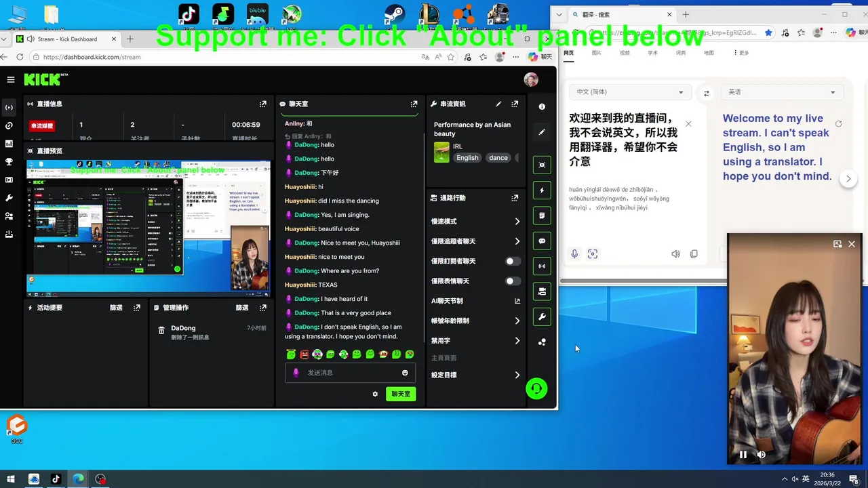Screen dimensions: 868x488
Task: Click the lightning bolt icon in right toolbar
Action: 542,190
